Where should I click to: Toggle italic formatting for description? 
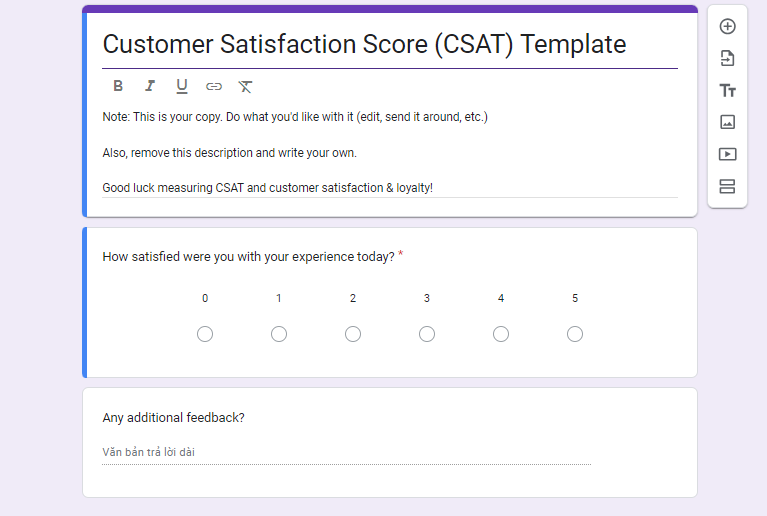coord(150,86)
